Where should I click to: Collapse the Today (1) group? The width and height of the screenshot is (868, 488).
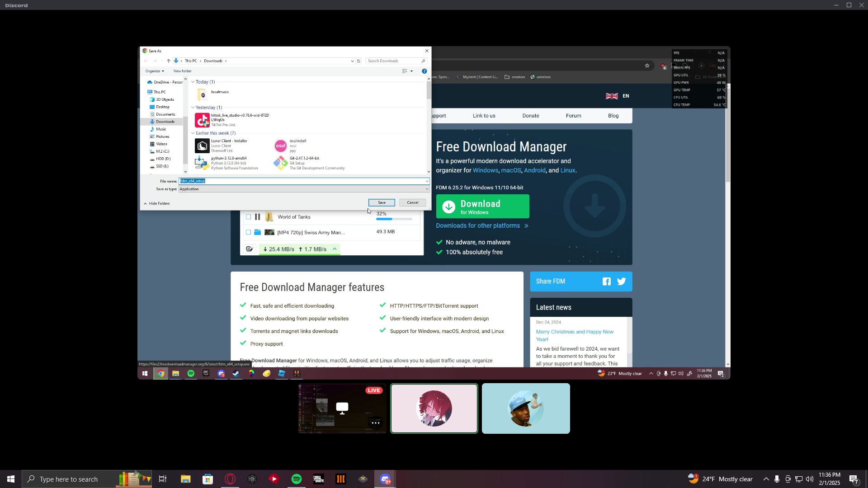pyautogui.click(x=193, y=82)
